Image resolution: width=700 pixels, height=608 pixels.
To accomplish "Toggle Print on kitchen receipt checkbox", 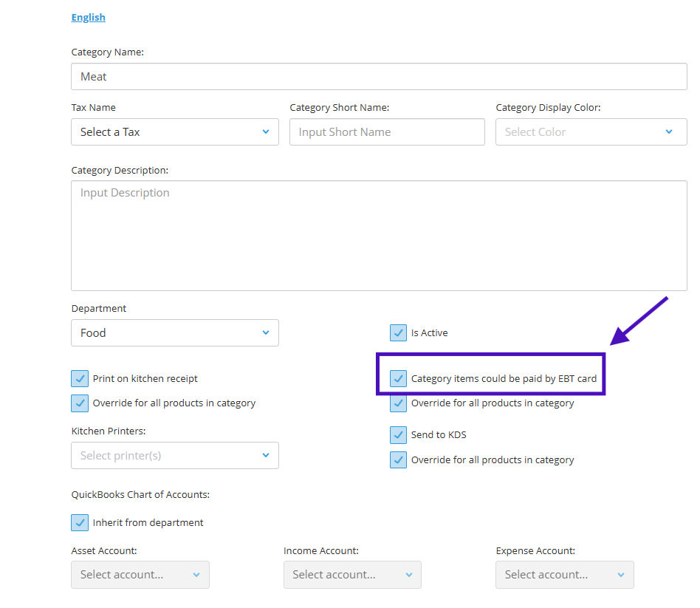I will [x=80, y=379].
